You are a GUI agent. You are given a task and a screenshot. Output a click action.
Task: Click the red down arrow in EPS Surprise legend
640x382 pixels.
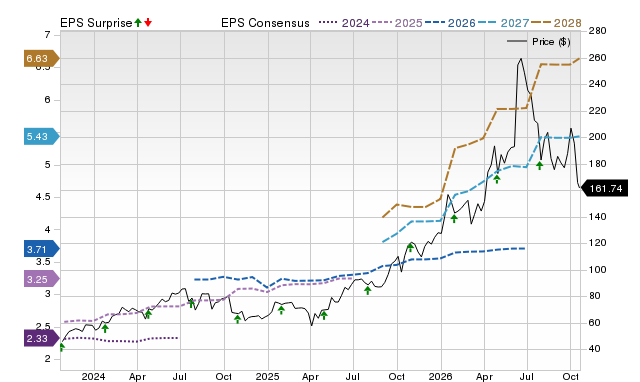[x=148, y=23]
